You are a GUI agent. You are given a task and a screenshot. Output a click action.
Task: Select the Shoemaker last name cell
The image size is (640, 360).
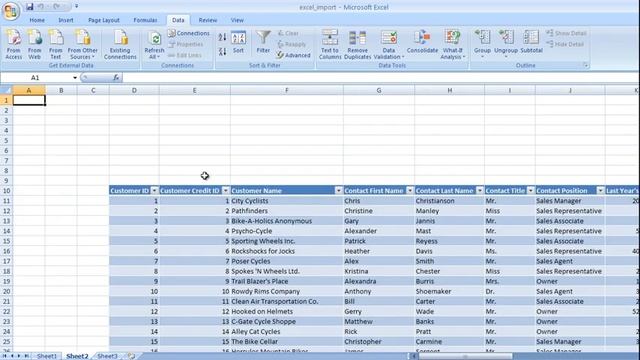tap(449, 291)
